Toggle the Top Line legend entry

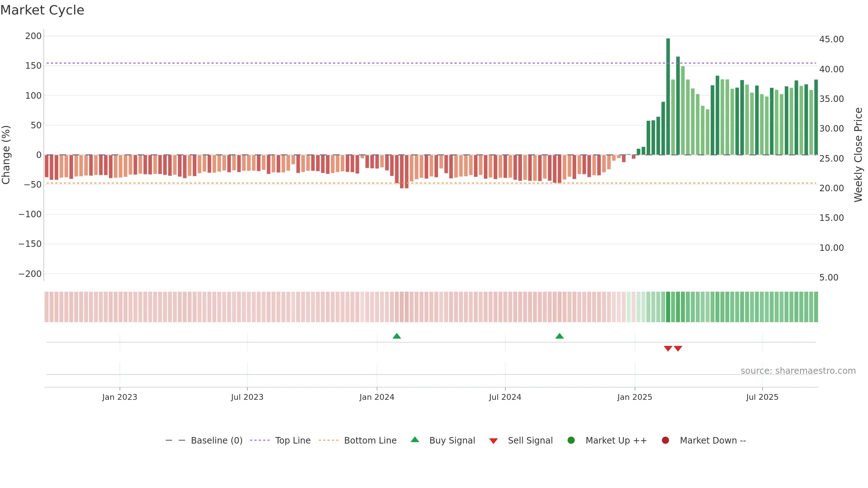pos(280,440)
